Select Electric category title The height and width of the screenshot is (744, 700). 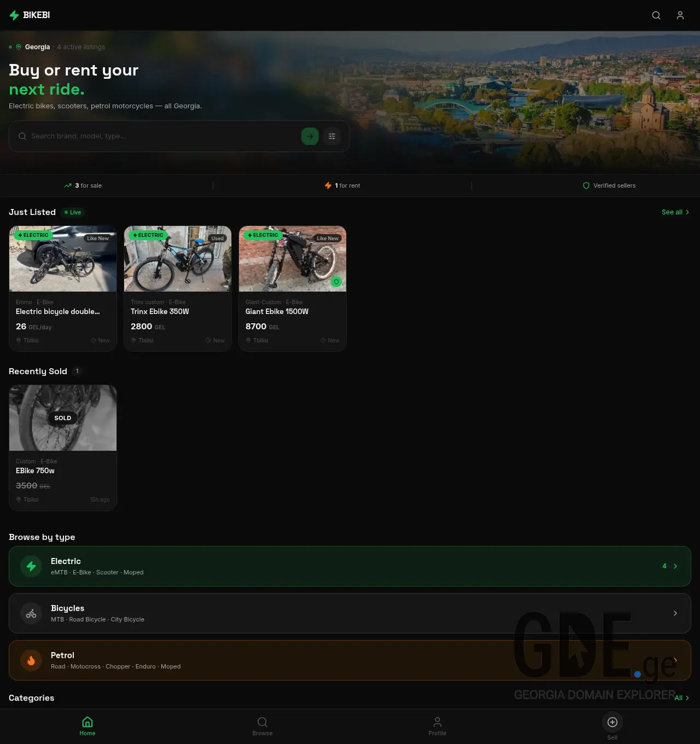tap(66, 561)
